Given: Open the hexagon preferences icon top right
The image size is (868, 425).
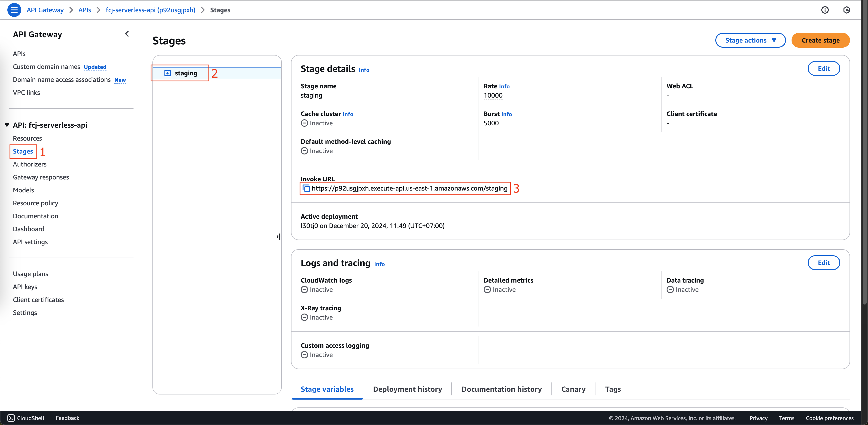Looking at the screenshot, I should pyautogui.click(x=847, y=10).
